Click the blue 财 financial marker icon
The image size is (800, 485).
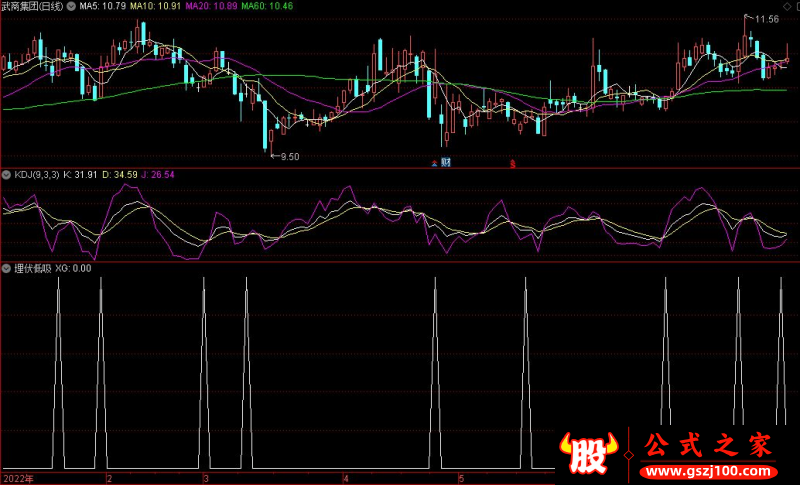pyautogui.click(x=445, y=161)
